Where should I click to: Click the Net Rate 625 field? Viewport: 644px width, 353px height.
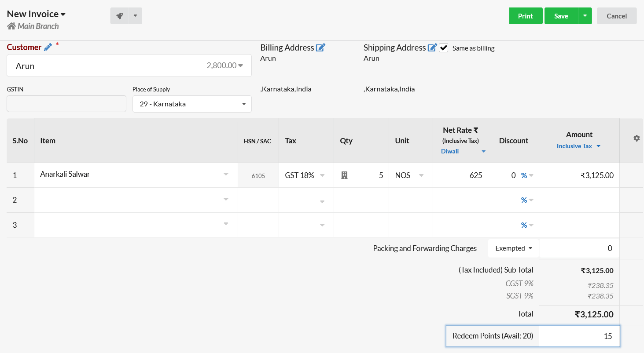click(460, 175)
